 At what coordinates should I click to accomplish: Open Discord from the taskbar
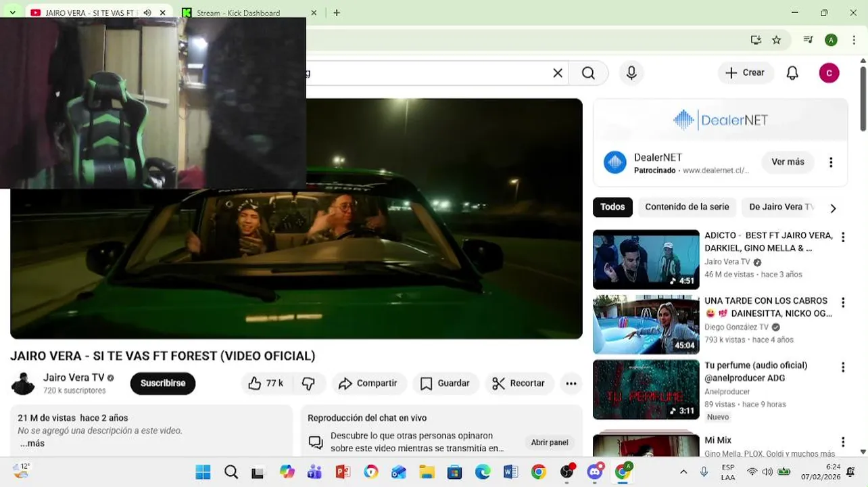(595, 472)
